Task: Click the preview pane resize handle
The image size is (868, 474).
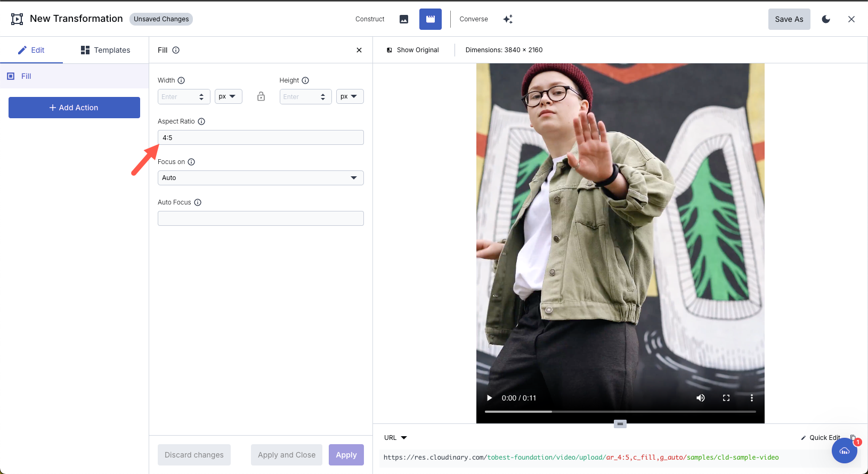Action: pos(620,424)
